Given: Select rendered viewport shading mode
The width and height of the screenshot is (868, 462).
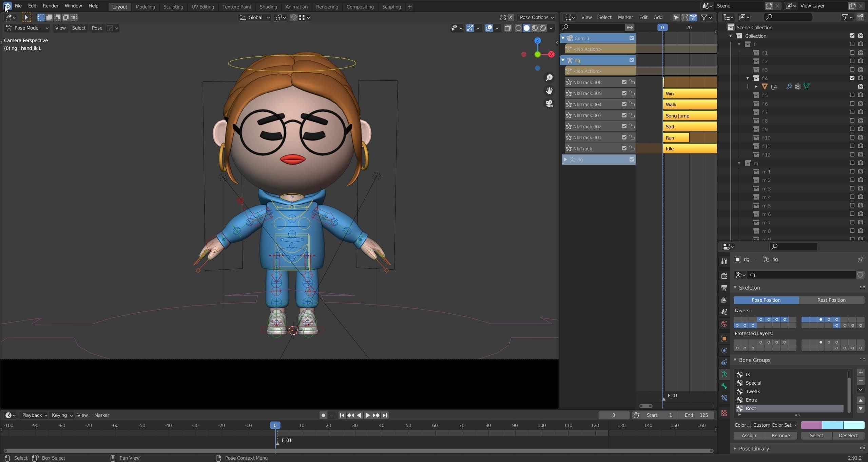Looking at the screenshot, I should click(543, 28).
